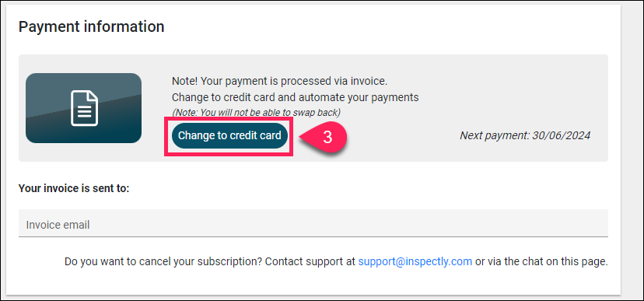The image size is (644, 301).
Task: Click the dark teal invoice card's top-left corner
Action: point(29,76)
